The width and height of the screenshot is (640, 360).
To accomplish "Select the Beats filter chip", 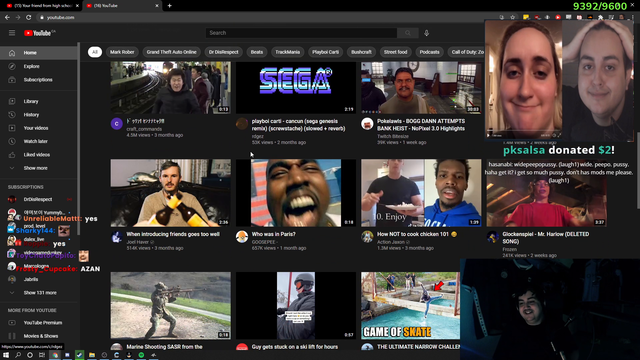I will pos(257,52).
